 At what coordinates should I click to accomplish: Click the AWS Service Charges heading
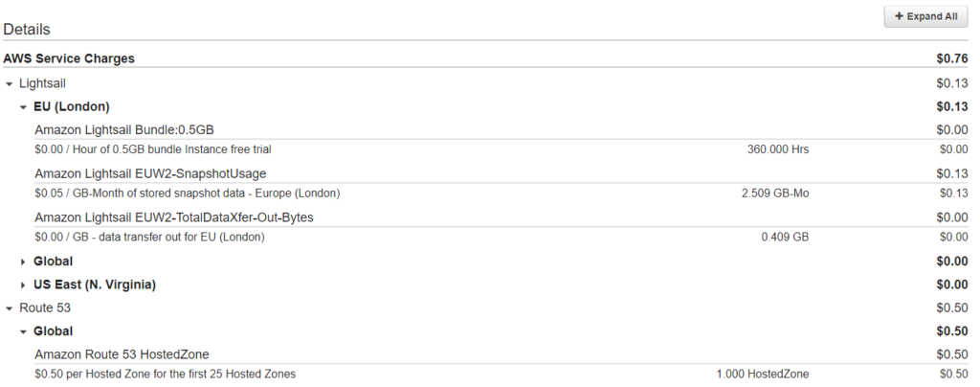(69, 58)
